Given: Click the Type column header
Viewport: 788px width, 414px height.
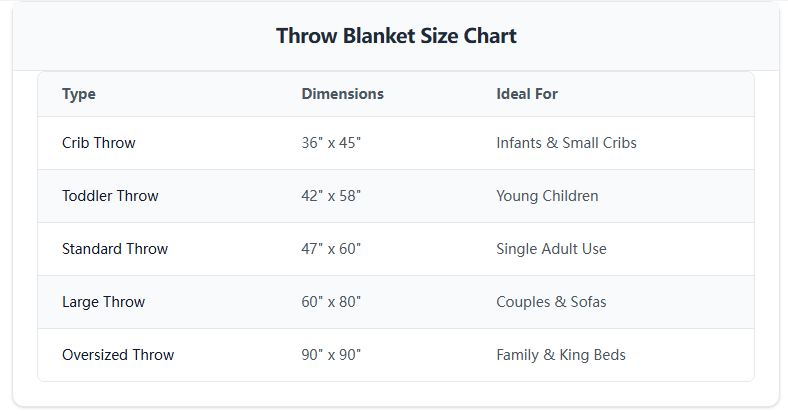Looking at the screenshot, I should [x=79, y=94].
